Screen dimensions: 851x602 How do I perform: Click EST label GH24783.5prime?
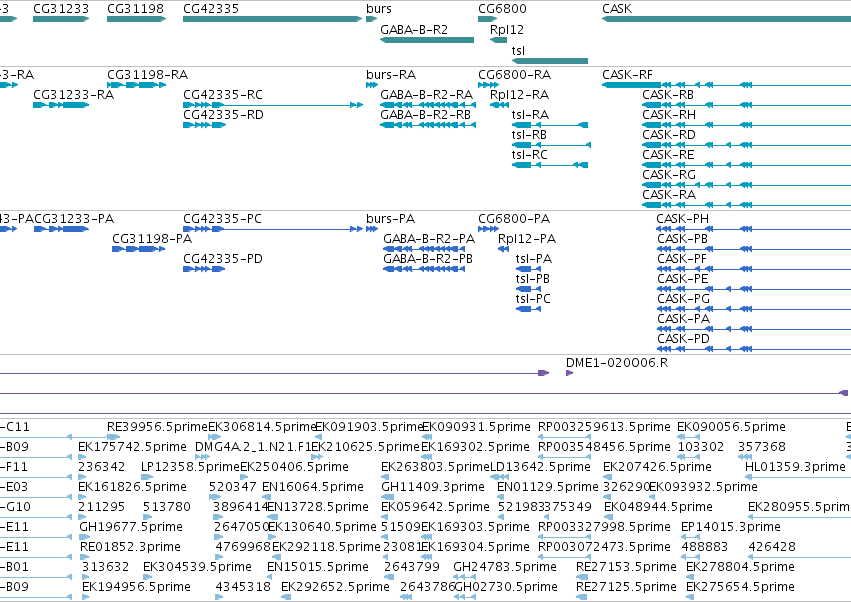(505, 567)
